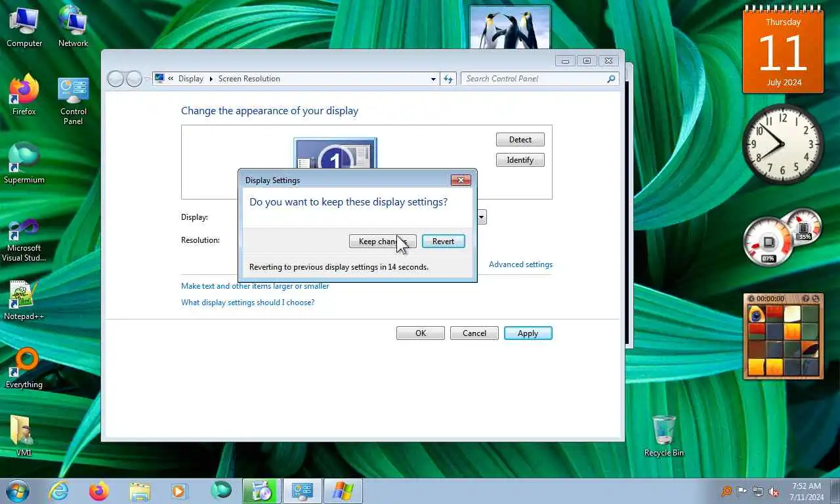Click the network tray icon

coord(758,492)
